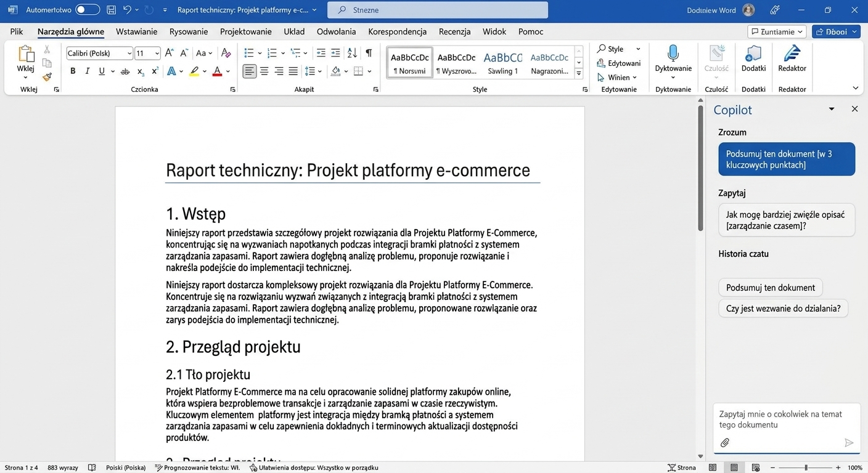Switch to the Widok tab
868x473 pixels.
[x=494, y=31]
